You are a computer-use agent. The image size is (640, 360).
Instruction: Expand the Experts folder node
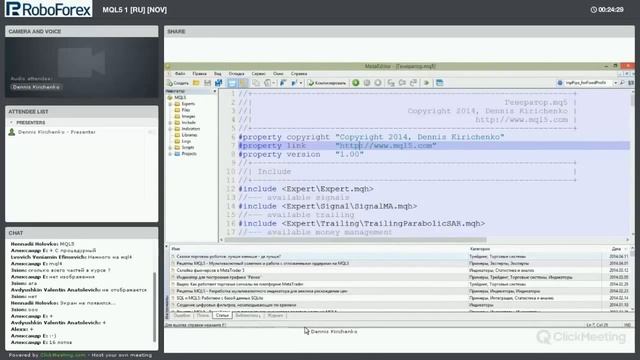[x=170, y=104]
